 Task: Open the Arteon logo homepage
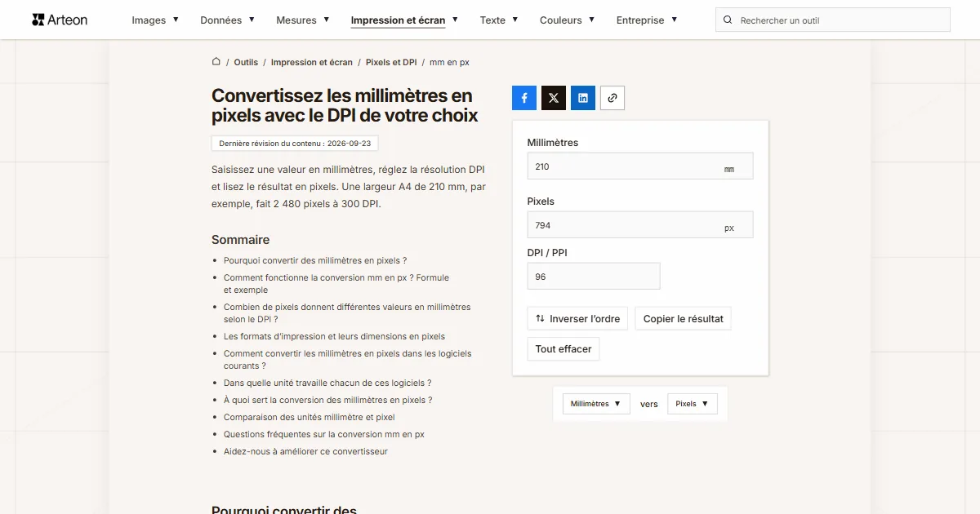(60, 20)
